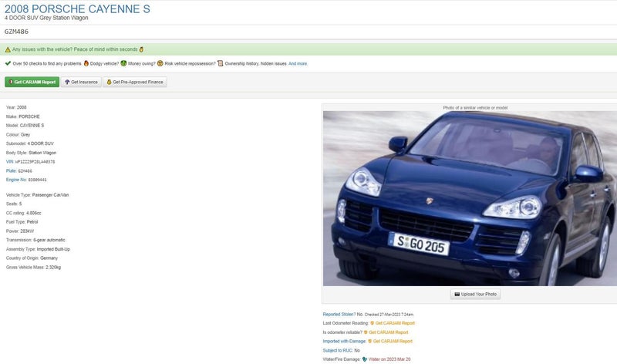Image resolution: width=617 pixels, height=364 pixels.
Task: Click the fire icon next to 'Dodgy vehicle?'
Action: [x=86, y=63]
